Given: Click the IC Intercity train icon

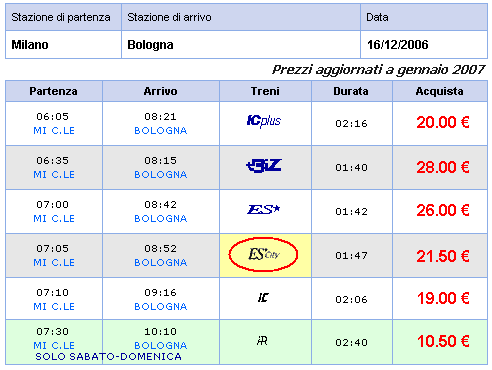Looking at the screenshot, I should [263, 297].
